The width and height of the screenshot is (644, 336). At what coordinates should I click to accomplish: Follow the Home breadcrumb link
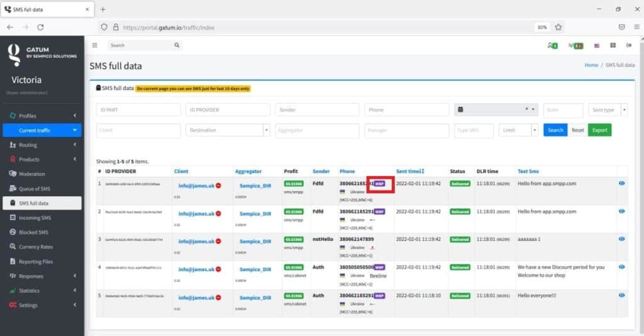[591, 65]
